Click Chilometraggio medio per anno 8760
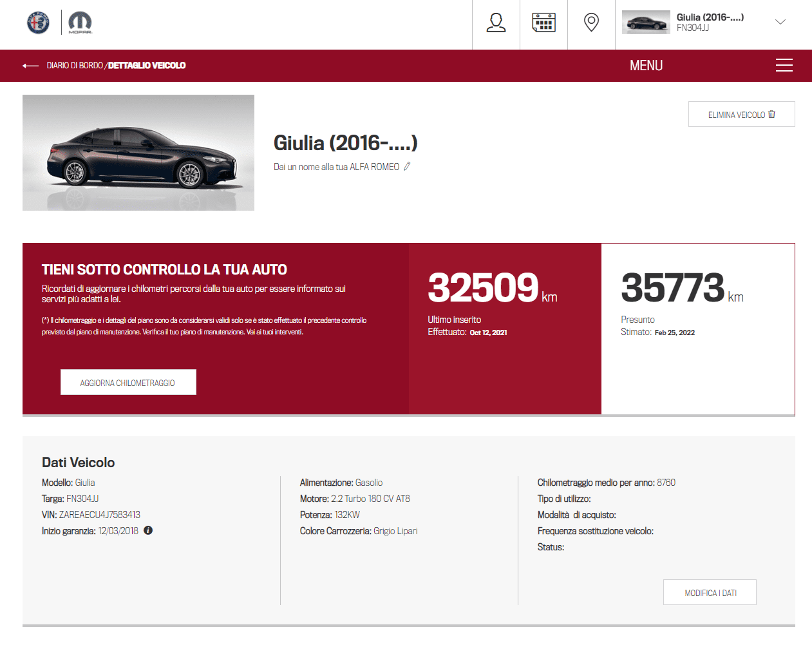The width and height of the screenshot is (812, 645). tap(607, 483)
